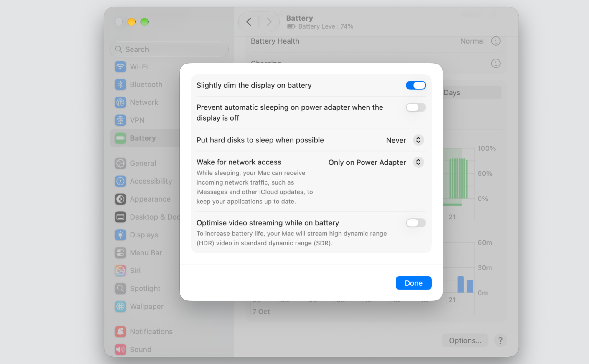Open Bluetooth settings icon
Image resolution: width=589 pixels, height=364 pixels.
click(x=120, y=84)
